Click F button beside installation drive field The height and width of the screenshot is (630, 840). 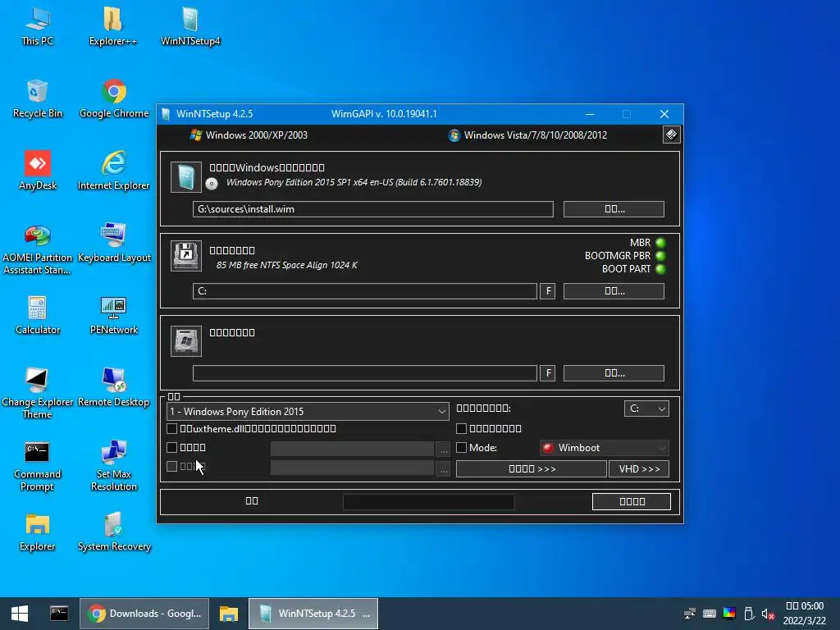click(547, 373)
